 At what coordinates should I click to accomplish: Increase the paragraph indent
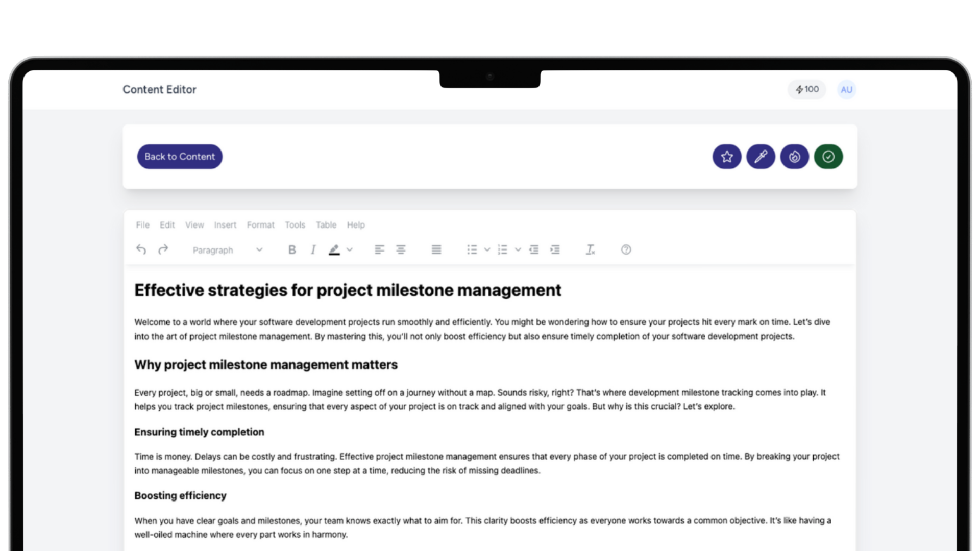555,249
